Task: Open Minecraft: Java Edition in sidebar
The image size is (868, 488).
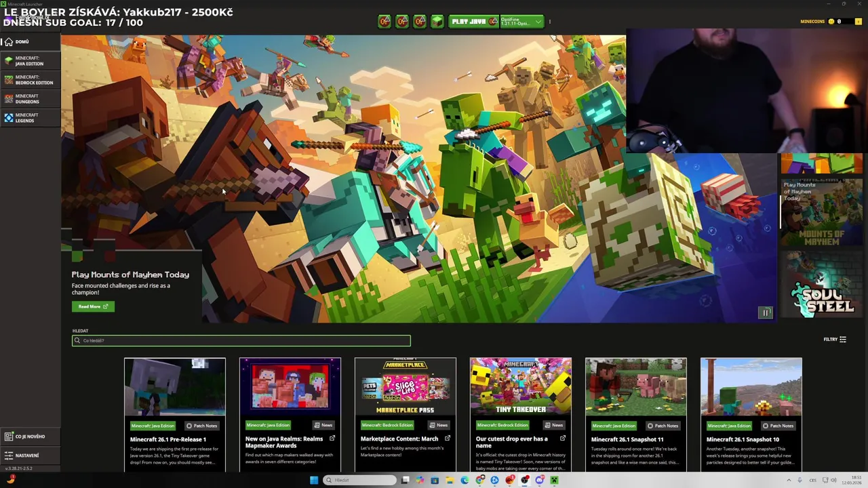Action: pyautogui.click(x=30, y=61)
